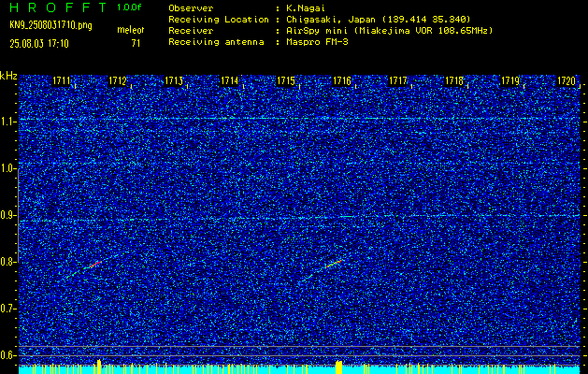Screen dimensions: 588x374
Task: Click the red meteor echo near 1716
Action: coord(334,264)
